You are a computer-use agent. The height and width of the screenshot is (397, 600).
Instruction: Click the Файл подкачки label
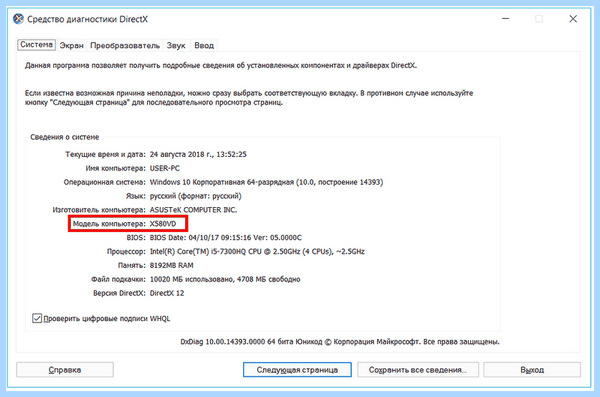tap(118, 279)
